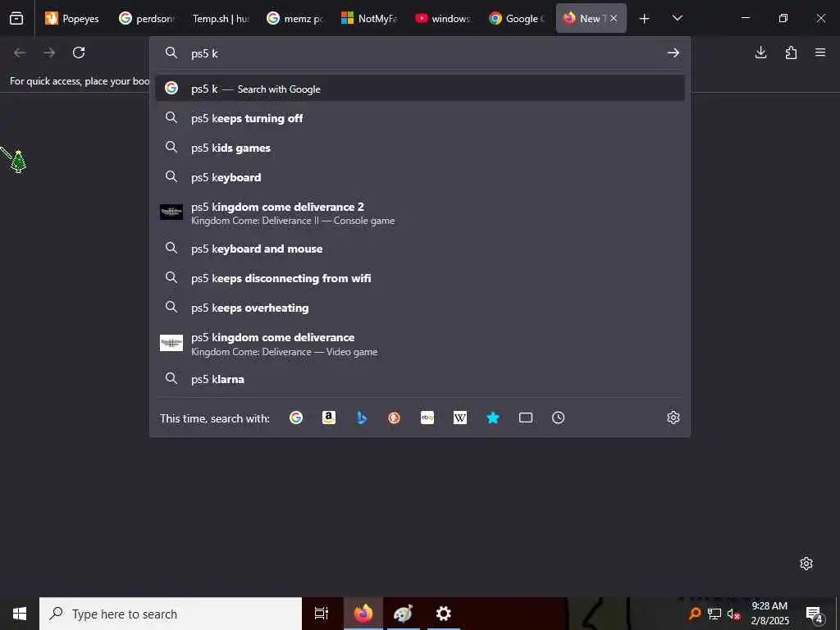Search bookmarks using the star icon
The image size is (840, 630).
click(493, 418)
